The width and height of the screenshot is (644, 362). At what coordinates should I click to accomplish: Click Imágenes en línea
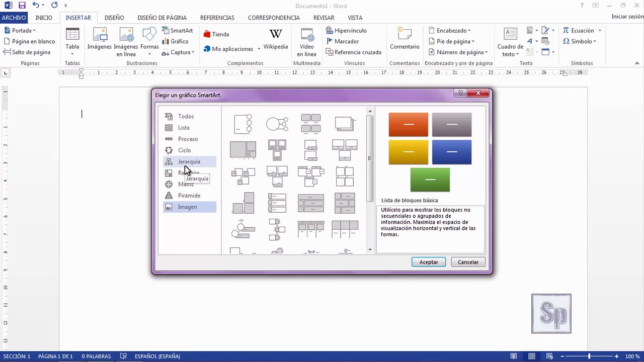tap(126, 42)
